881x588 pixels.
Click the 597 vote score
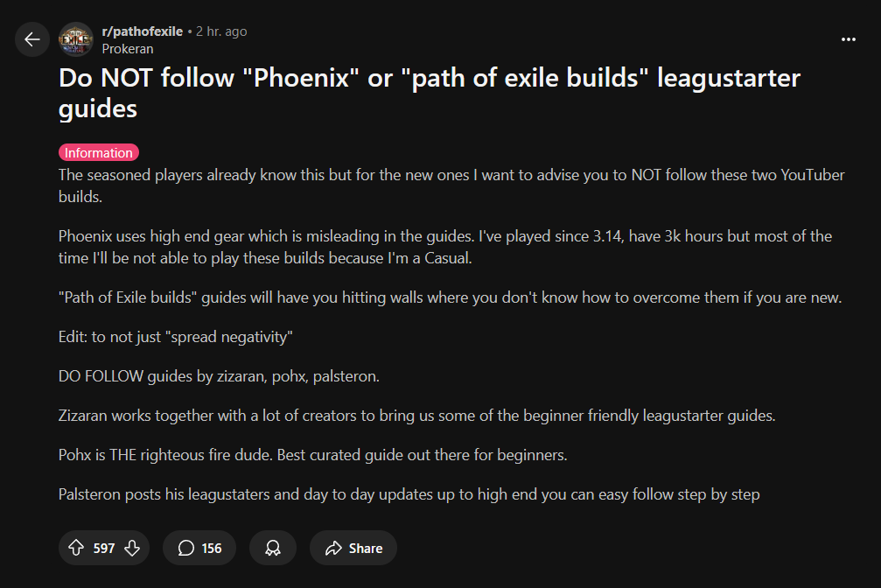[x=104, y=548]
